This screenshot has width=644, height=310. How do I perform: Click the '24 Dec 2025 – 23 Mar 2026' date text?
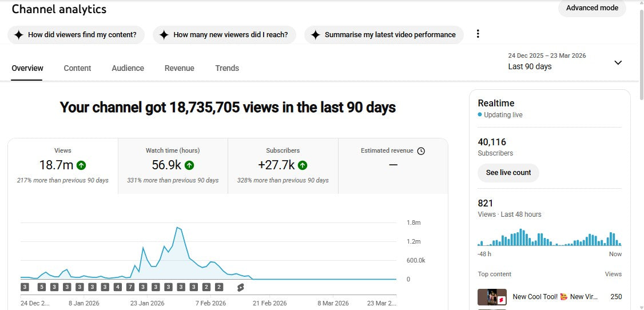tap(547, 55)
